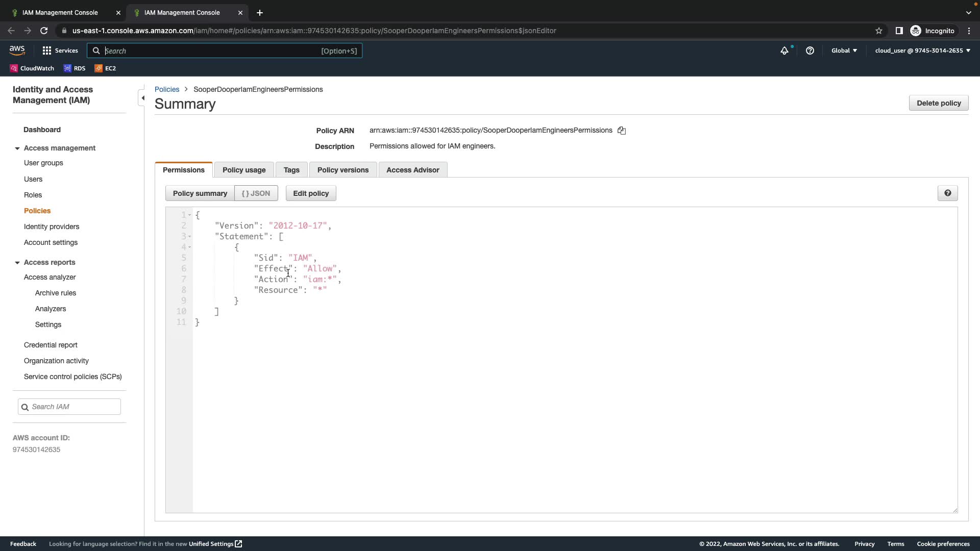Fold JSON code at line 3

[x=190, y=237]
